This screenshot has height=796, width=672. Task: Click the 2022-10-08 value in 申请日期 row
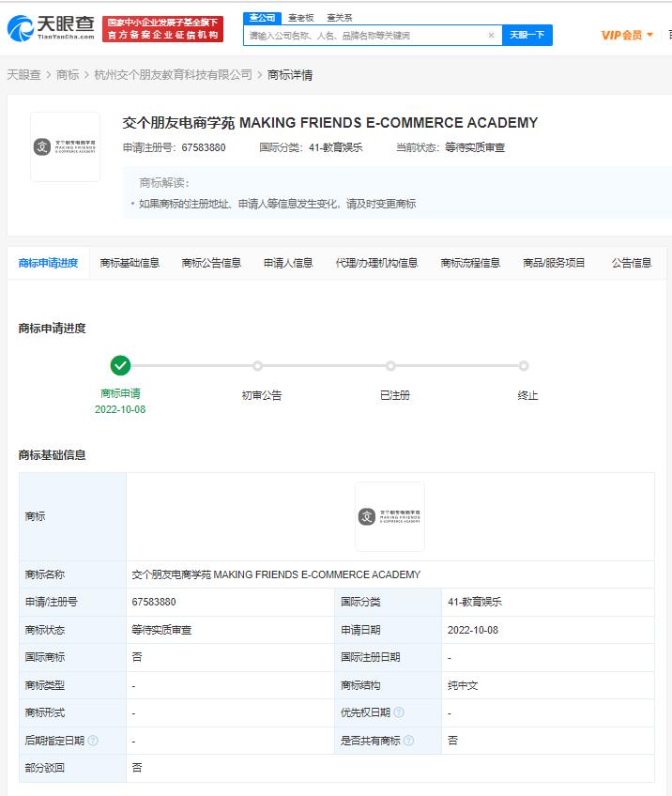pos(473,630)
